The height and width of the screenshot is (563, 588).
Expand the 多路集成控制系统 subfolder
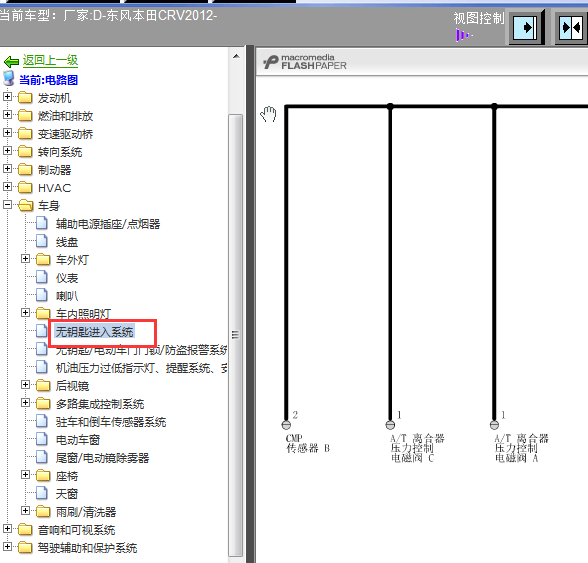[x=25, y=403]
